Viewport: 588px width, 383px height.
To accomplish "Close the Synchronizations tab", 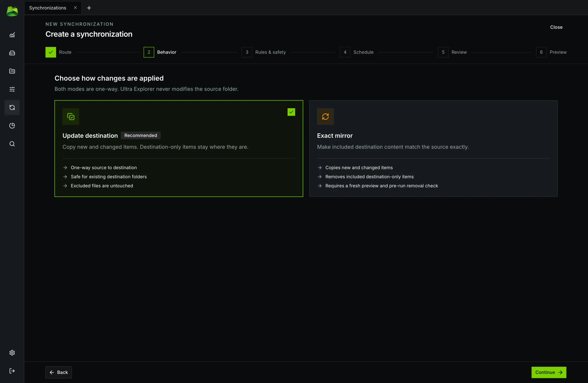I will point(75,8).
